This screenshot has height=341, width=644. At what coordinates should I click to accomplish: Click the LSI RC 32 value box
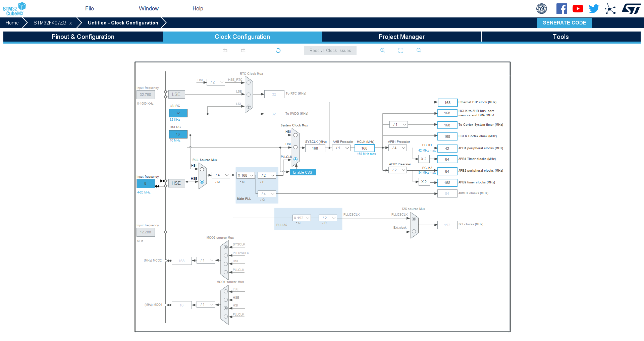pos(178,113)
